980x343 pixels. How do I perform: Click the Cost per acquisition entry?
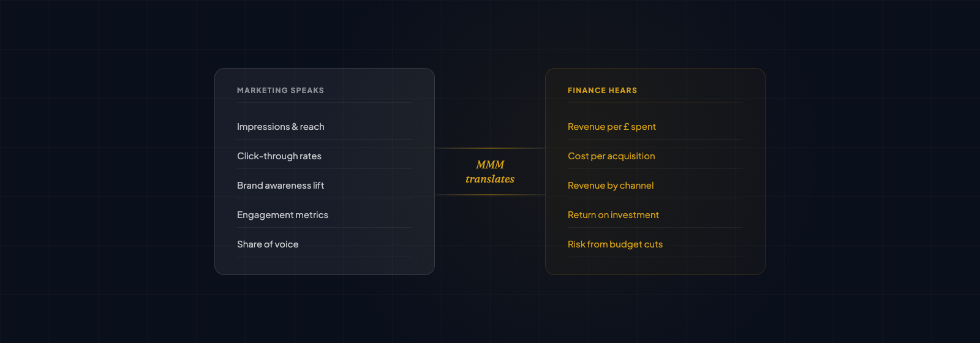[x=611, y=156]
